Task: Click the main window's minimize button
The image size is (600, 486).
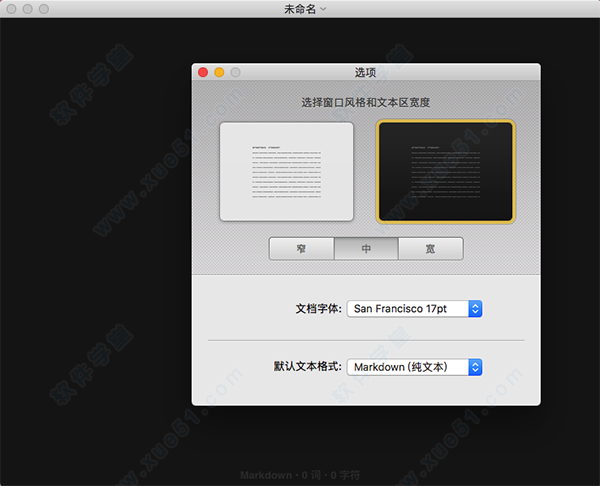Action: 27,9
